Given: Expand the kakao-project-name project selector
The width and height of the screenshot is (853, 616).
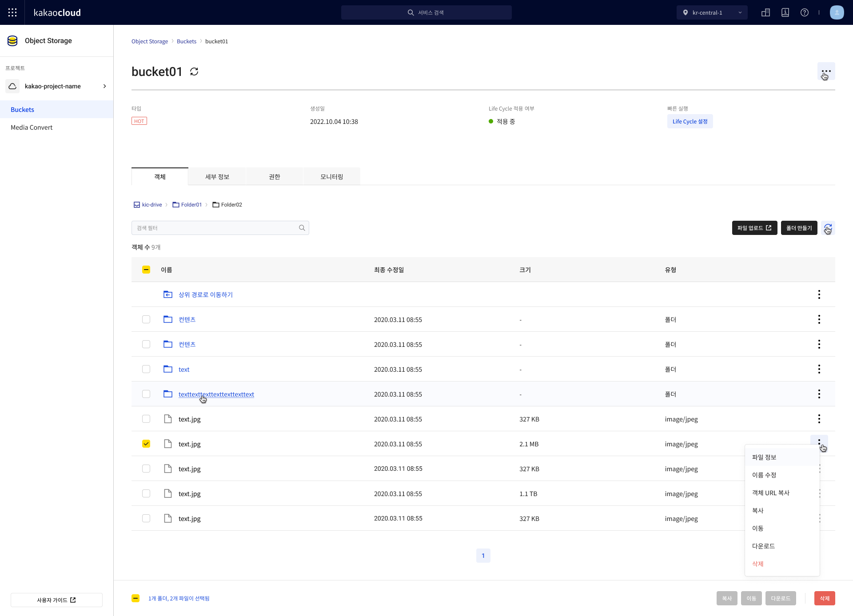Looking at the screenshot, I should click(x=57, y=86).
